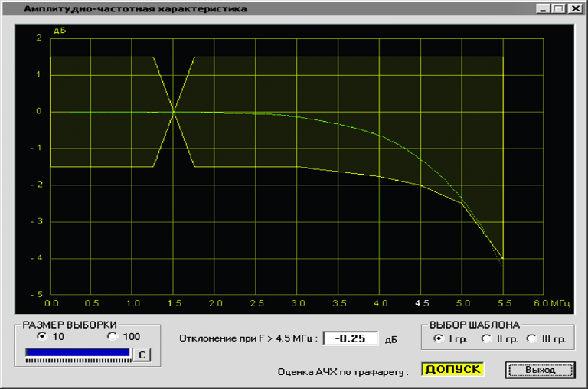
Task: Click the 0.0 frequency axis label
Action: [x=51, y=303]
